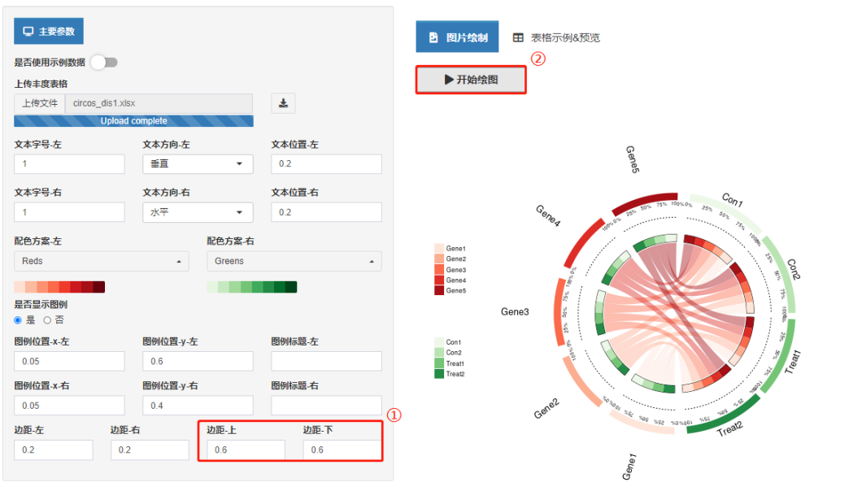The image size is (849, 504).
Task: Select the 否 radio for showing legend
Action: 47,320
